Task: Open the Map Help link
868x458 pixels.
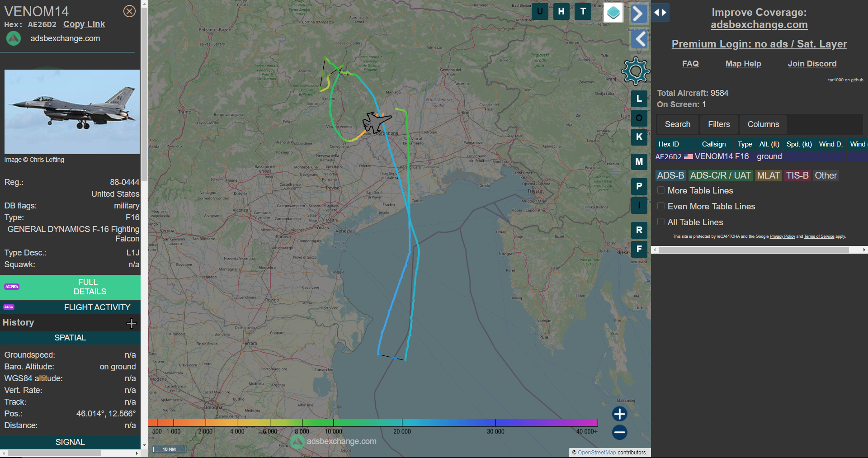Action: pos(743,64)
